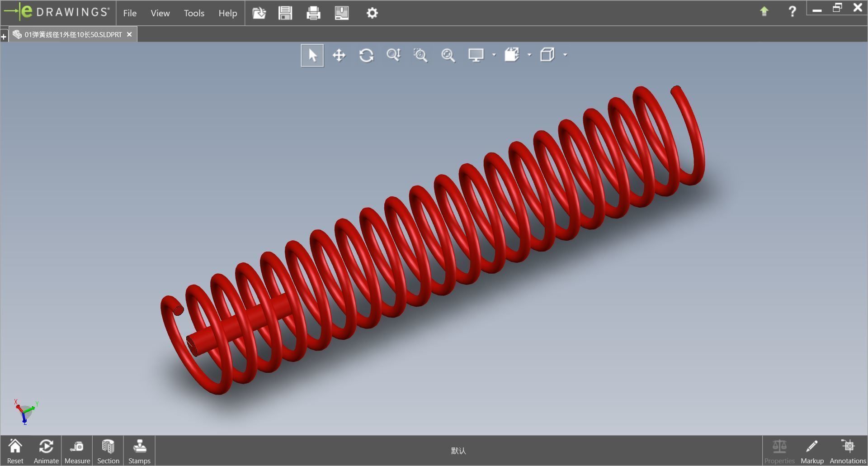This screenshot has width=868, height=466.
Task: Open the Markup panel
Action: (x=812, y=451)
